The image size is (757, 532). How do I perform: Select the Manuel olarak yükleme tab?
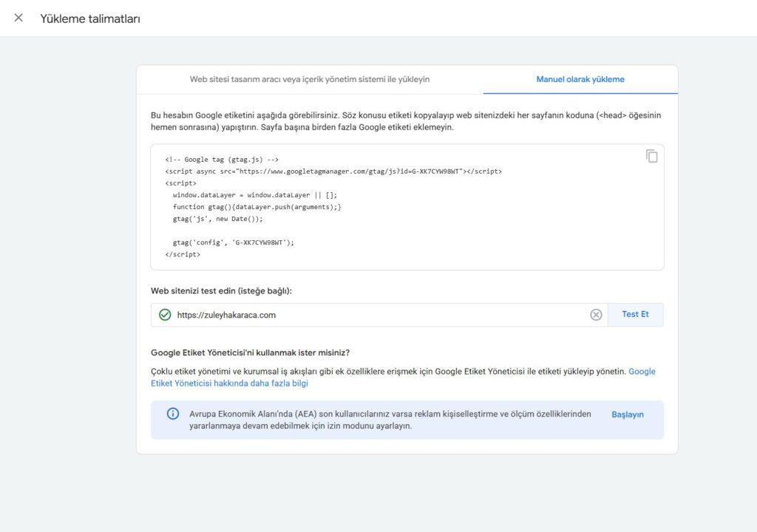coord(580,79)
